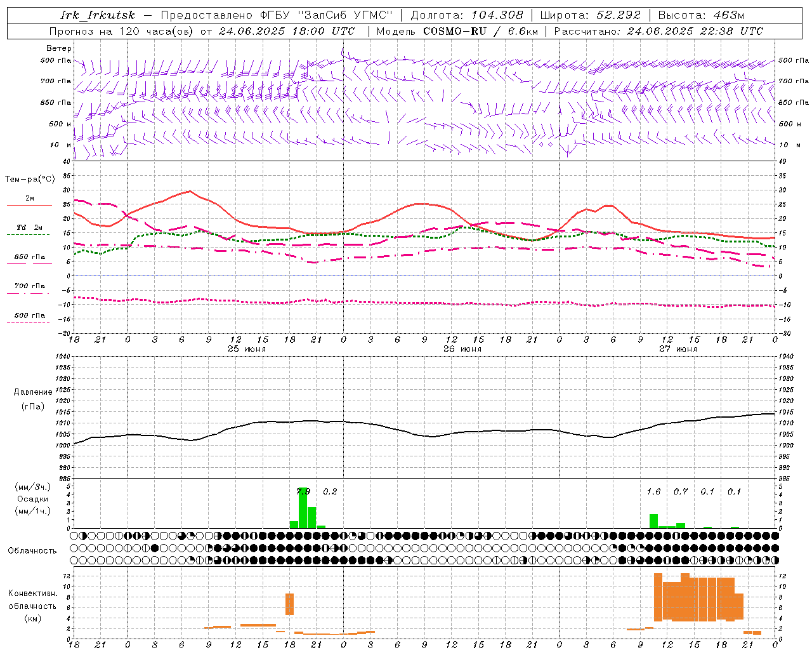Click the Конвективн. label of convective cloud panel
Screen dimensions: 812x650
click(32, 594)
